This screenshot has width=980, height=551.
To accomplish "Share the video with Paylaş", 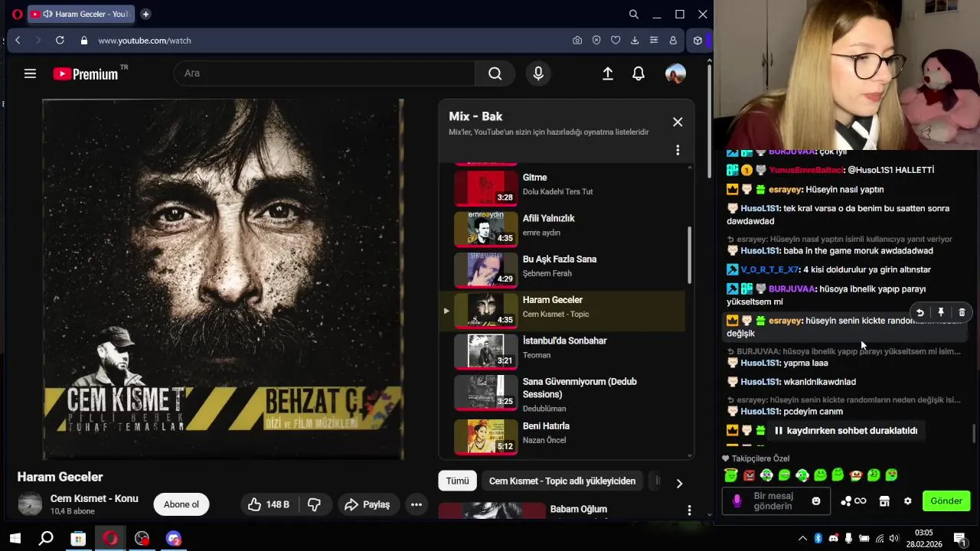I will (x=367, y=504).
